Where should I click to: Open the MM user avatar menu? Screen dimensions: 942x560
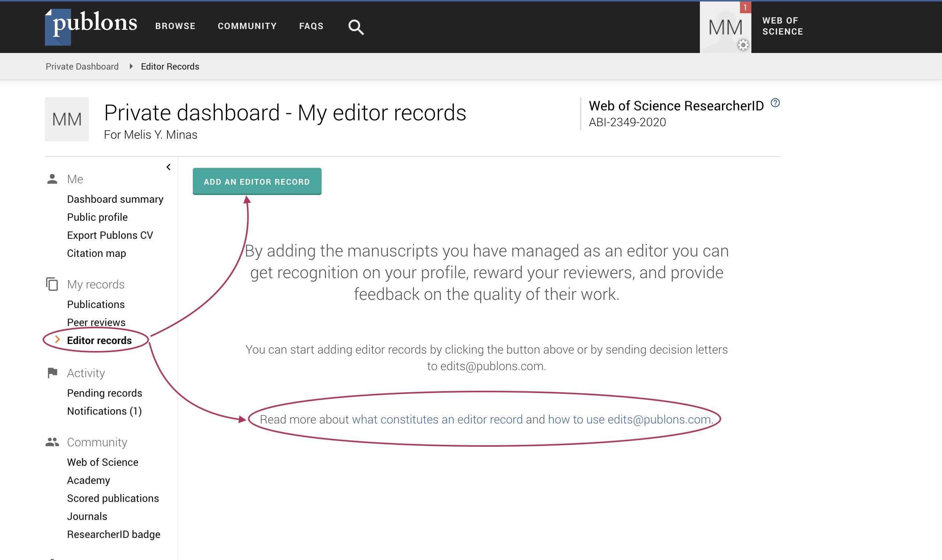point(725,27)
